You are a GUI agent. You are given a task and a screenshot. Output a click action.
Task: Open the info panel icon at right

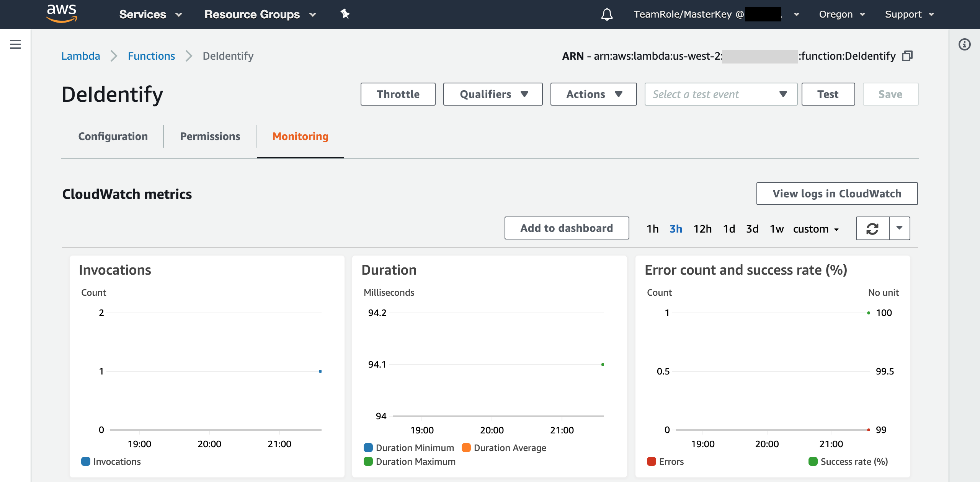[964, 44]
